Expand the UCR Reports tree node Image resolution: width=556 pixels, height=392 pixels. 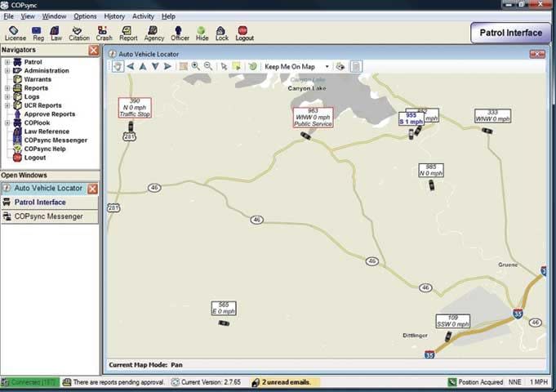(x=7, y=105)
